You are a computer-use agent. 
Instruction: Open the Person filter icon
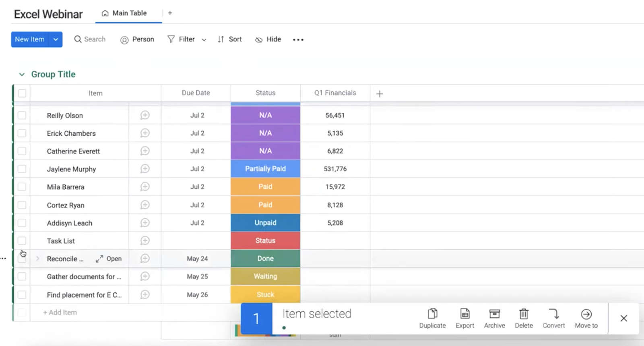[x=124, y=39]
